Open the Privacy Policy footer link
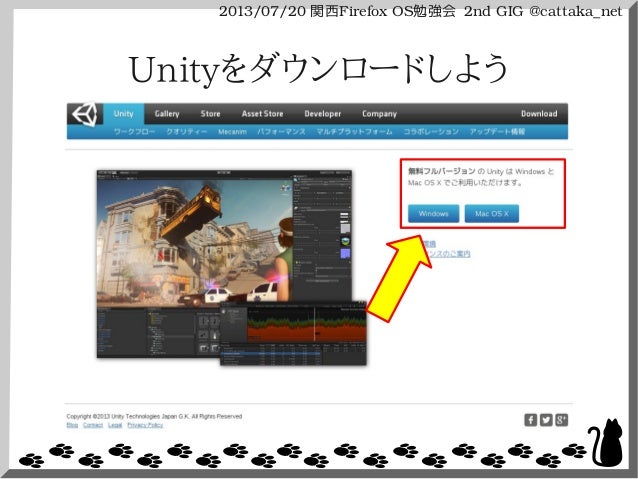Viewport: 638px width, 479px height. pos(145,425)
